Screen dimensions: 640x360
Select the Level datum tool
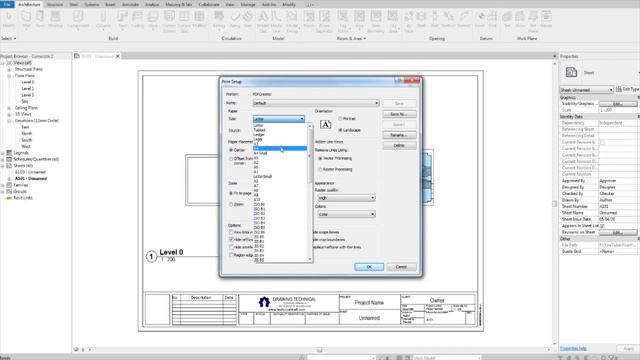pyautogui.click(x=480, y=20)
